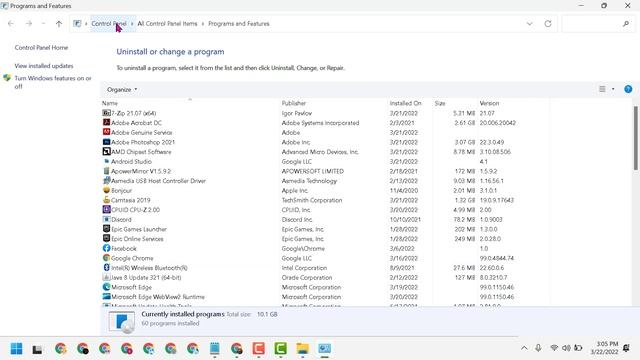
Task: Open Control Panel Home
Action: coord(41,47)
